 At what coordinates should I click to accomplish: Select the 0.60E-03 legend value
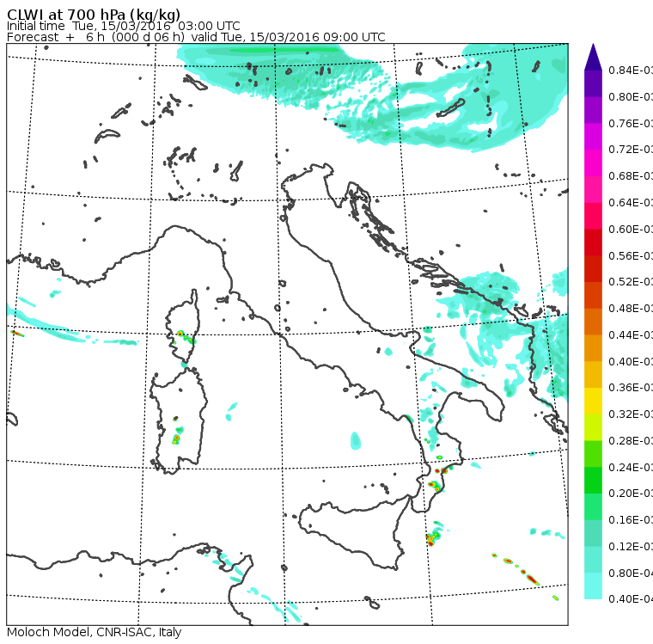(x=631, y=230)
